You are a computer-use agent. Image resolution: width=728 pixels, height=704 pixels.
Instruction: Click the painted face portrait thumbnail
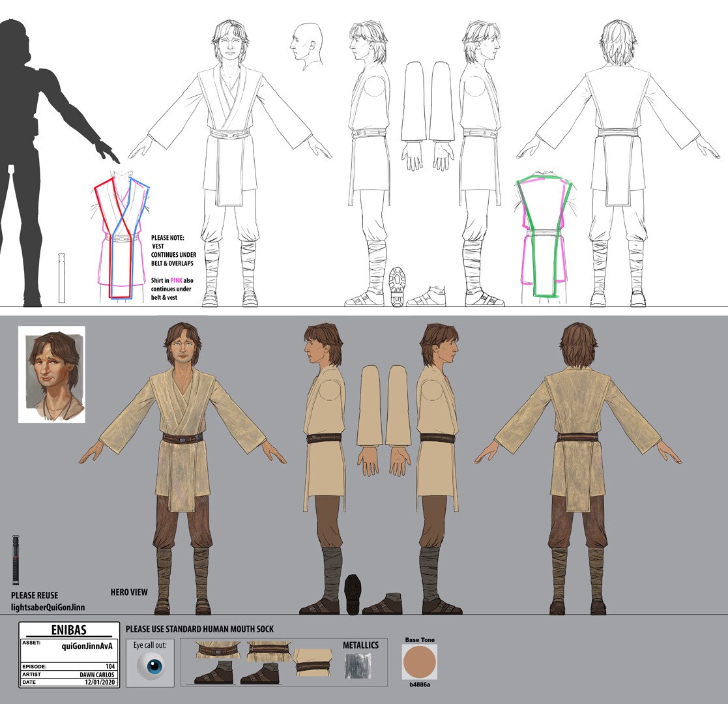[x=51, y=374]
